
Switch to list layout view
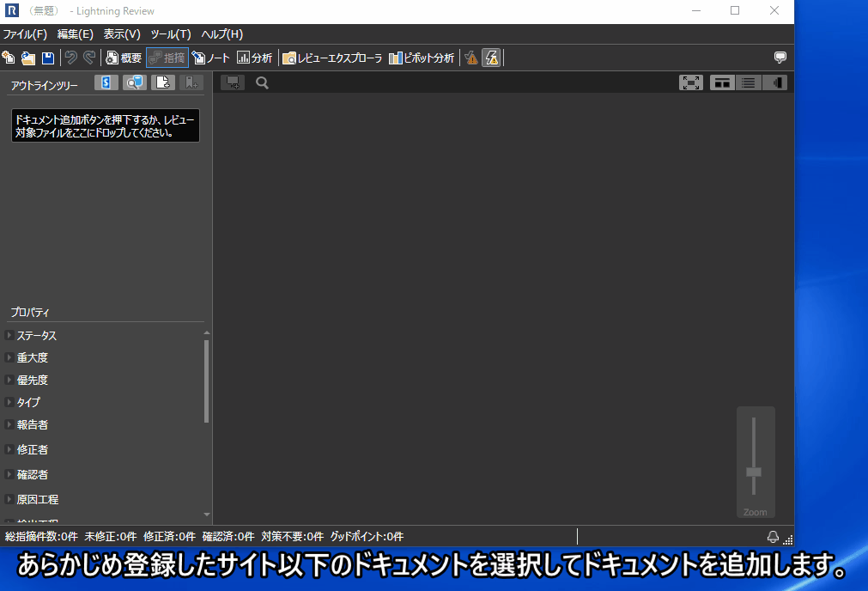tap(749, 82)
